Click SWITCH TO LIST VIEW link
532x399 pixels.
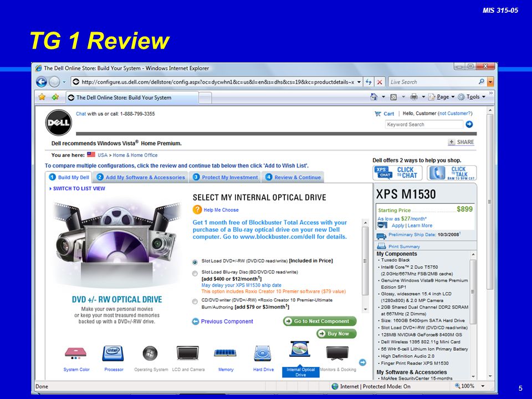click(x=79, y=188)
